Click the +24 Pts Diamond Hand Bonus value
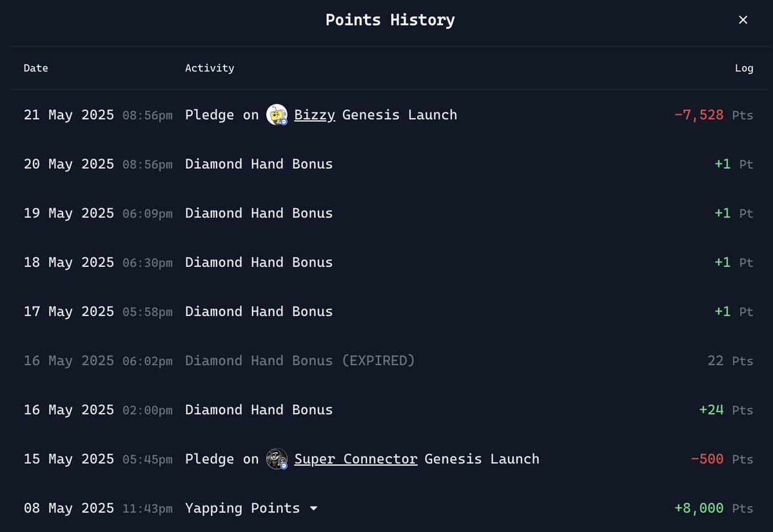Image resolution: width=773 pixels, height=532 pixels. (726, 409)
